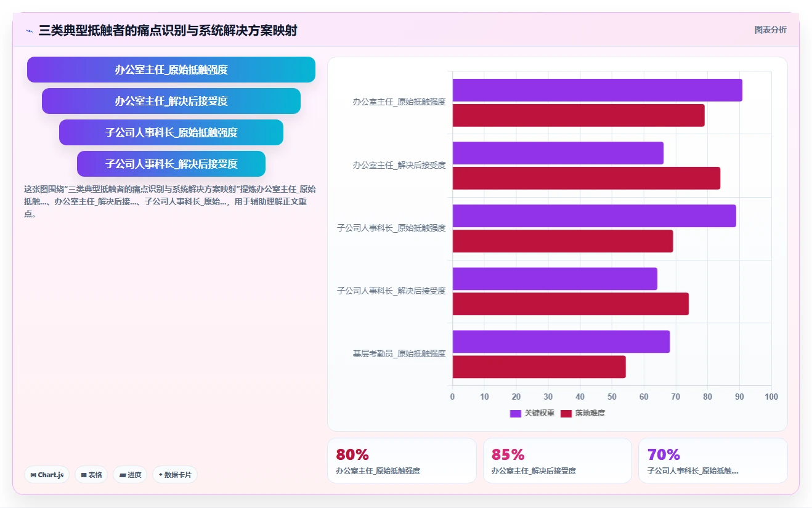Click the 表格 tag
Screen dimensions: 812x508
(x=91, y=475)
